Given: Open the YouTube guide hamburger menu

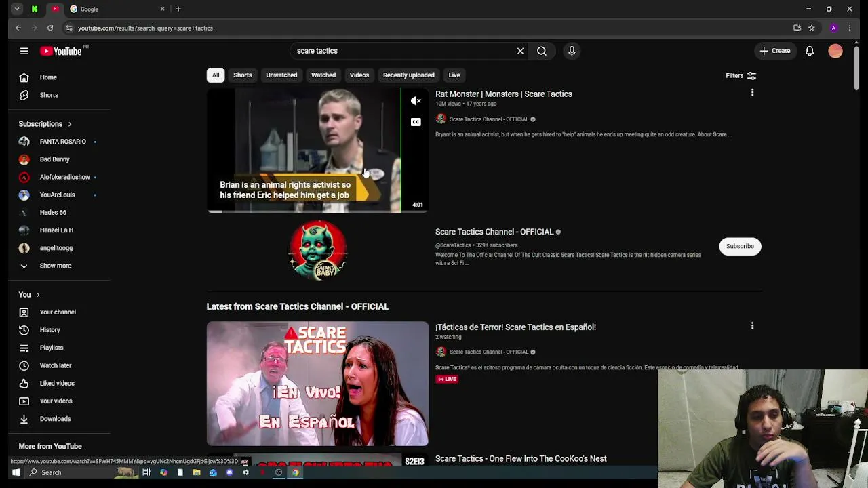Looking at the screenshot, I should (x=24, y=51).
